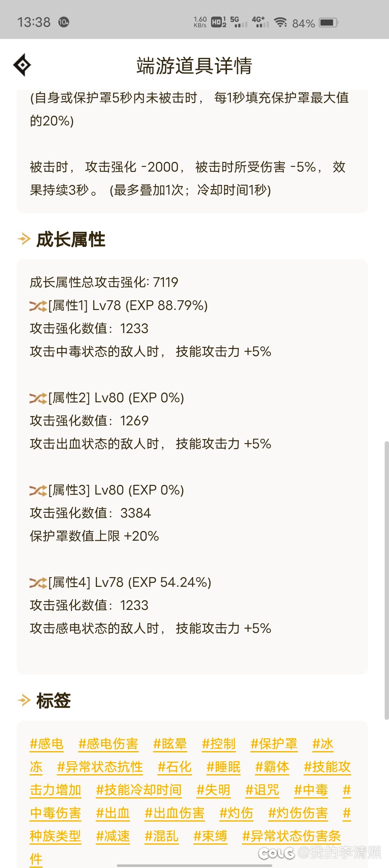Open the #混乱 tag

161,836
